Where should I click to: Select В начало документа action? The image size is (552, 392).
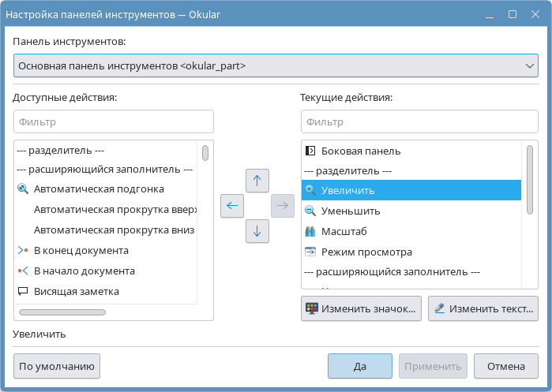click(84, 271)
